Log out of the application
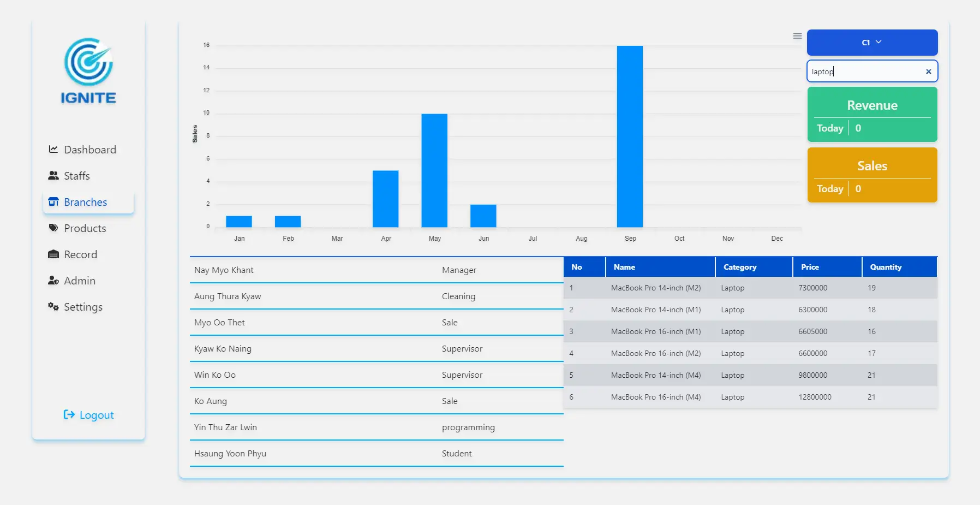 89,415
